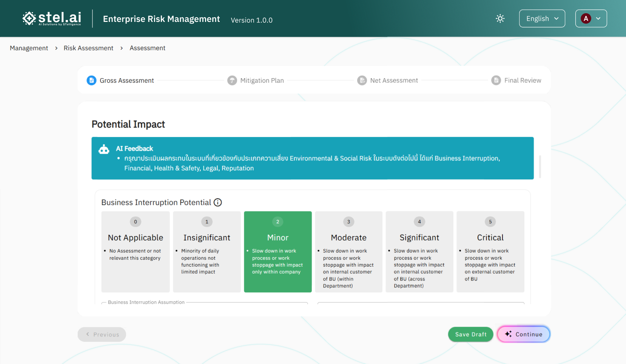Open the user avatar account menu
The height and width of the screenshot is (364, 626).
tap(591, 19)
